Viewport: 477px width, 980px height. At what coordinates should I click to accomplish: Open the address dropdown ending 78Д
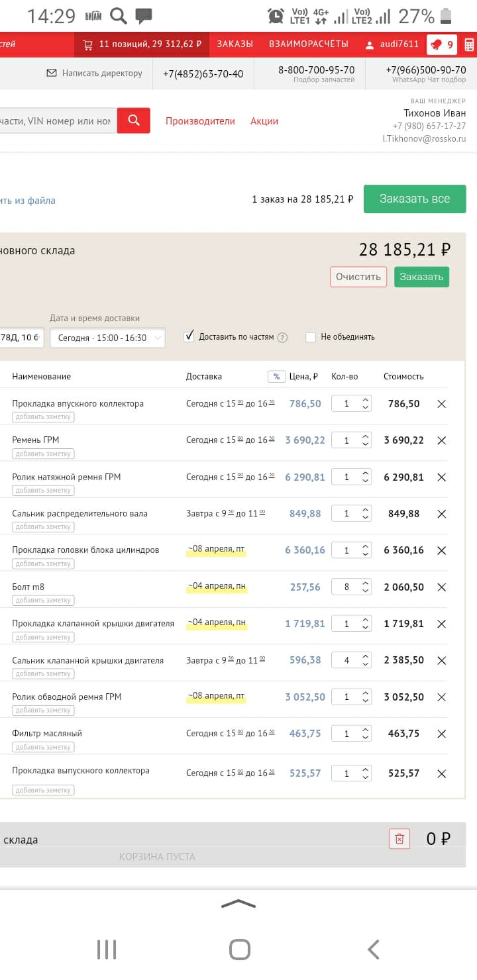click(22, 338)
